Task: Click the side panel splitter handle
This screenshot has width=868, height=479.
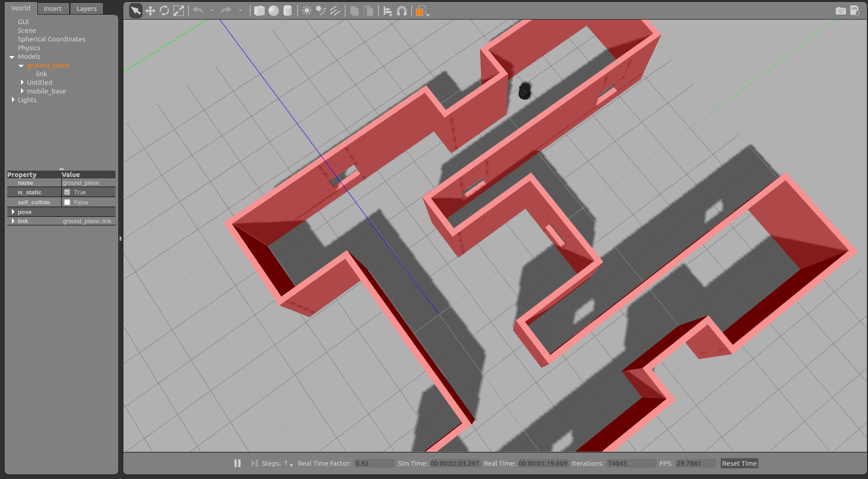Action: pos(120,239)
